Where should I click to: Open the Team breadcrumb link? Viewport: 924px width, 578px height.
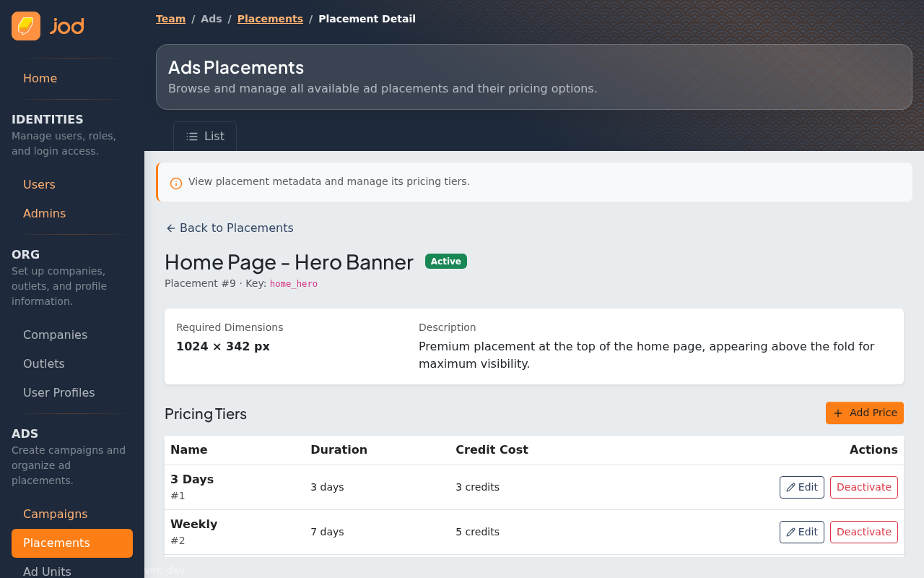coord(170,19)
